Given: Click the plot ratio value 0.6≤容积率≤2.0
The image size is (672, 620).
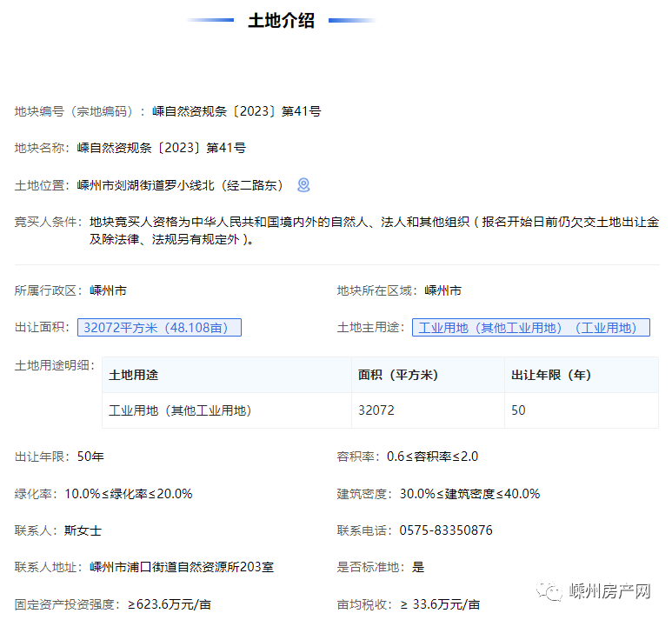Looking at the screenshot, I should pos(433,457).
